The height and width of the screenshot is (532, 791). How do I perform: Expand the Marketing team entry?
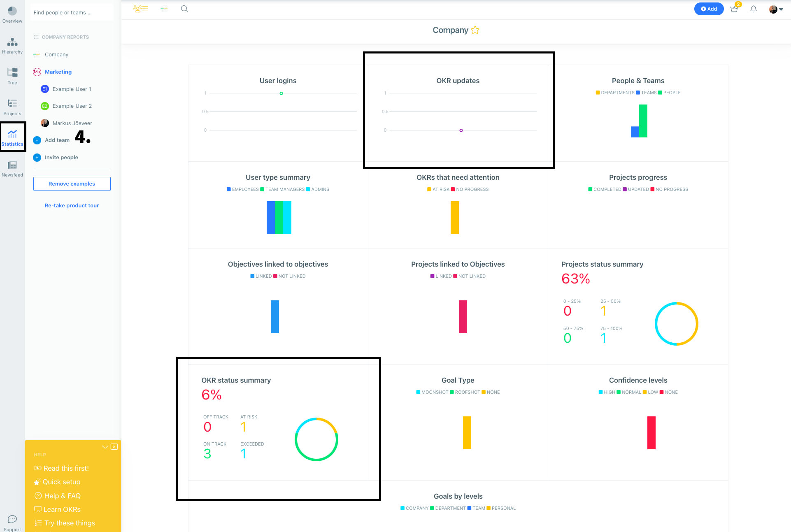(x=58, y=72)
